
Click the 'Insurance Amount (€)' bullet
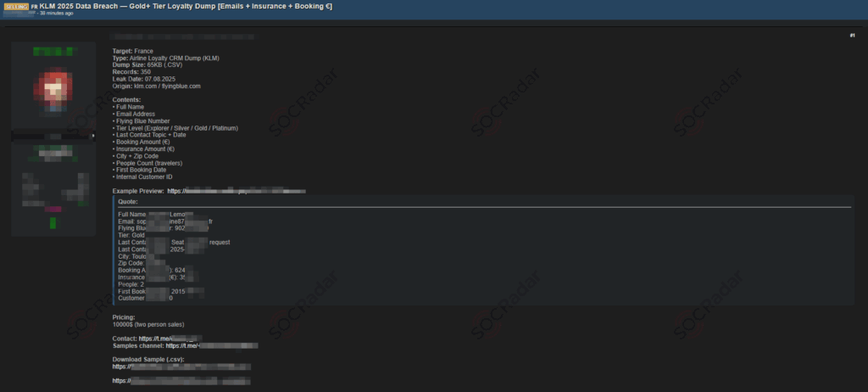[x=142, y=149]
